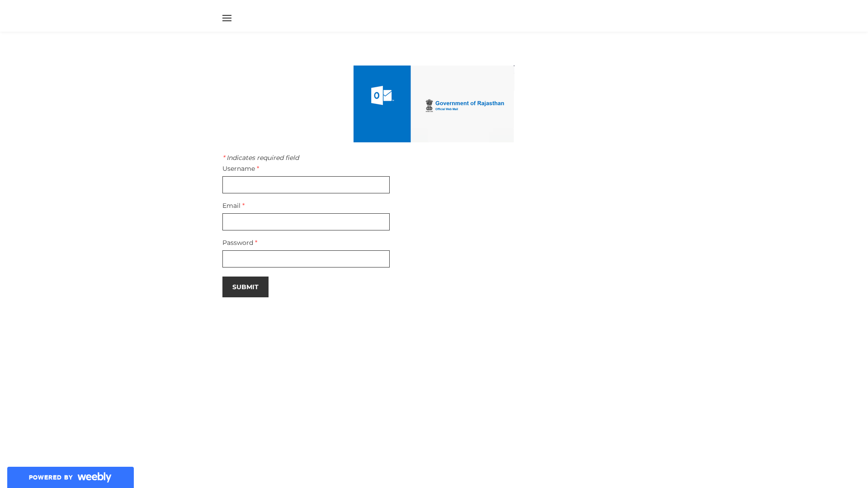Select the Government of Rajasthan heading

click(470, 103)
